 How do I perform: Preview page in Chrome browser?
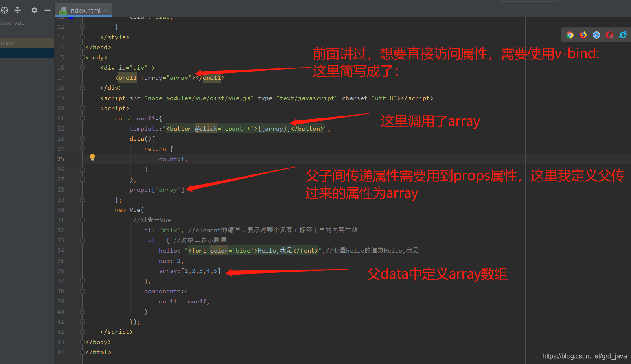click(x=570, y=35)
